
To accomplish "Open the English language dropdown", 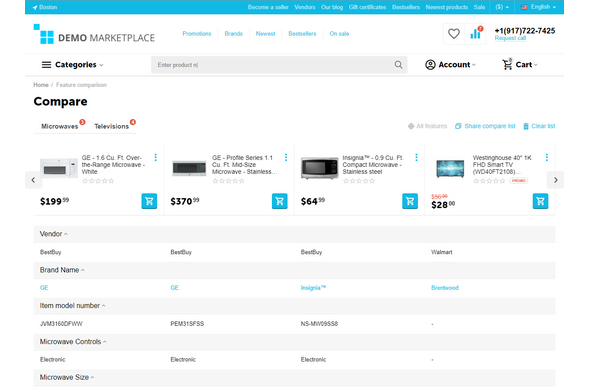I will coord(538,7).
